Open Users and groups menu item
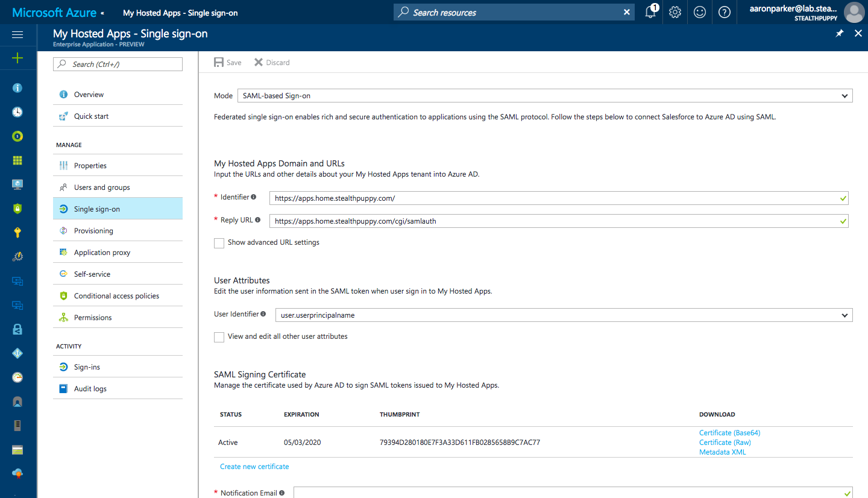The height and width of the screenshot is (498, 868). coord(118,188)
